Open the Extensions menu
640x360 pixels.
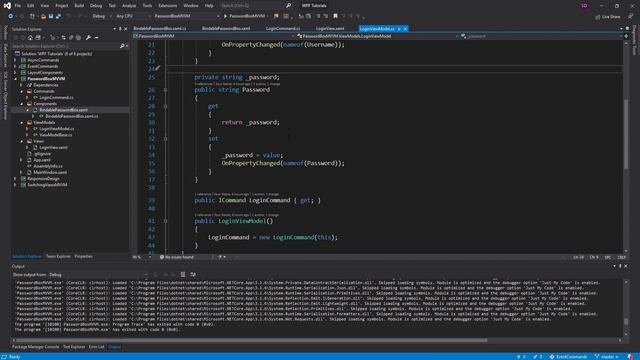168,6
